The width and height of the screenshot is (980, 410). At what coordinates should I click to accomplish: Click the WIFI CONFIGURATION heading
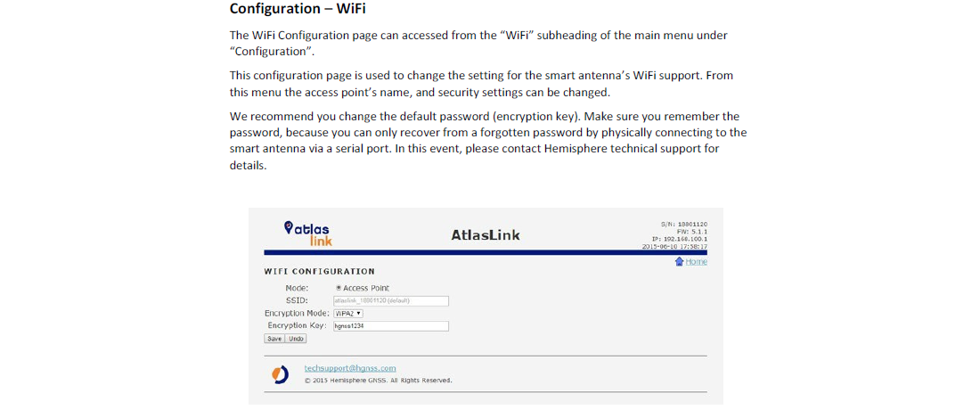pos(320,271)
